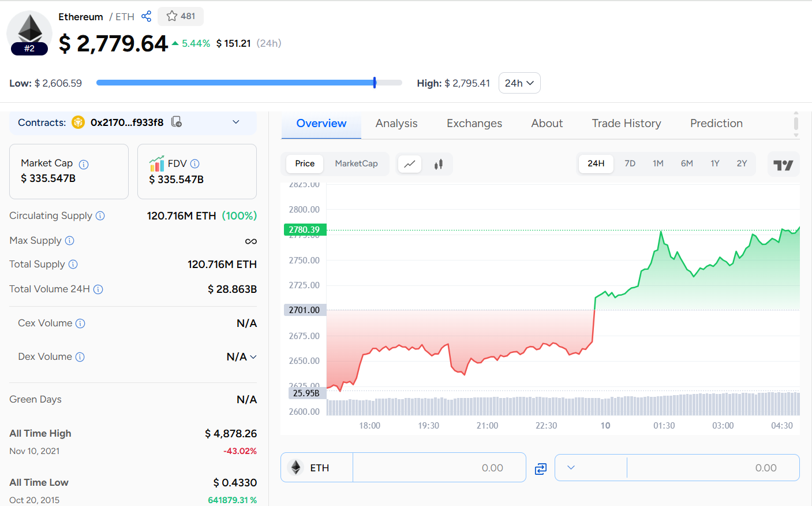Viewport: 812px width, 506px height.
Task: Click the 2780.39 current price label
Action: tap(305, 230)
